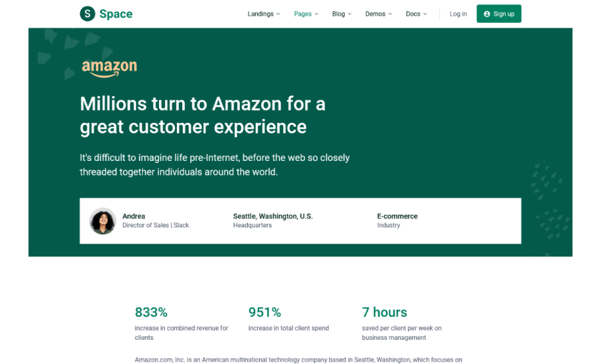Open the Pages dropdown menu
The image size is (601, 364).
click(306, 14)
